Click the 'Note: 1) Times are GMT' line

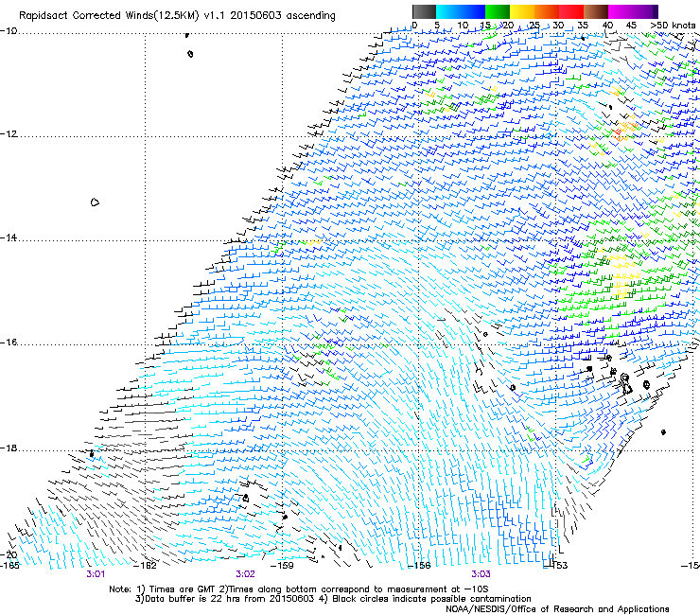click(x=299, y=589)
